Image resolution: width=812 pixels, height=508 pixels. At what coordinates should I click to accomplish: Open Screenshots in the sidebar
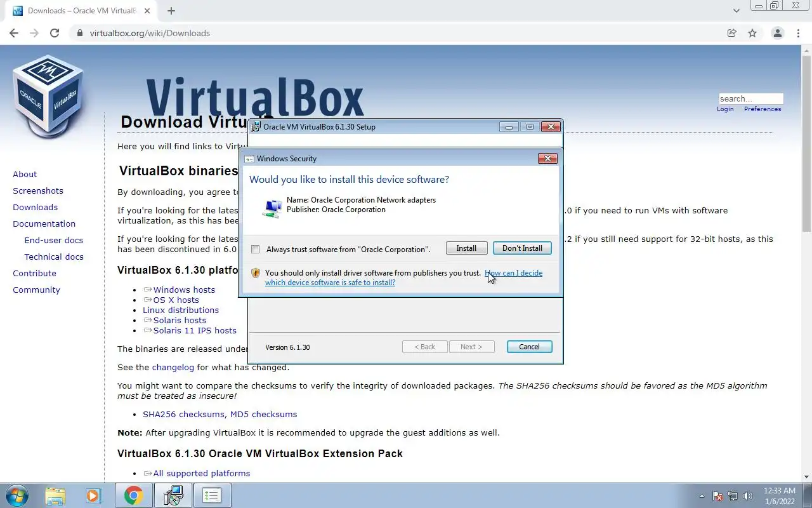click(38, 190)
